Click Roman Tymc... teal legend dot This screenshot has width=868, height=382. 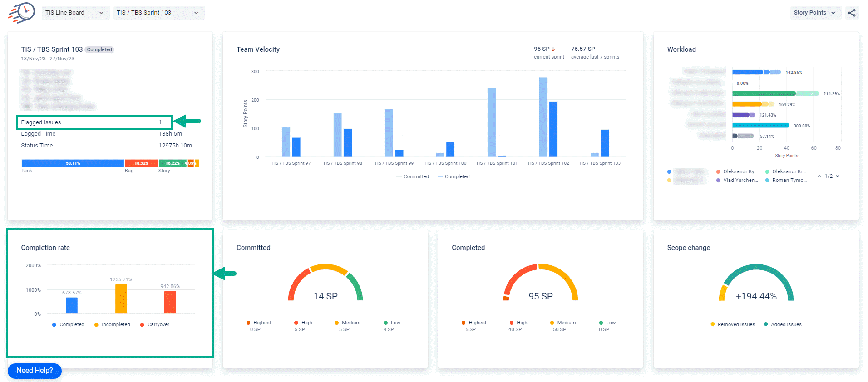pyautogui.click(x=767, y=180)
